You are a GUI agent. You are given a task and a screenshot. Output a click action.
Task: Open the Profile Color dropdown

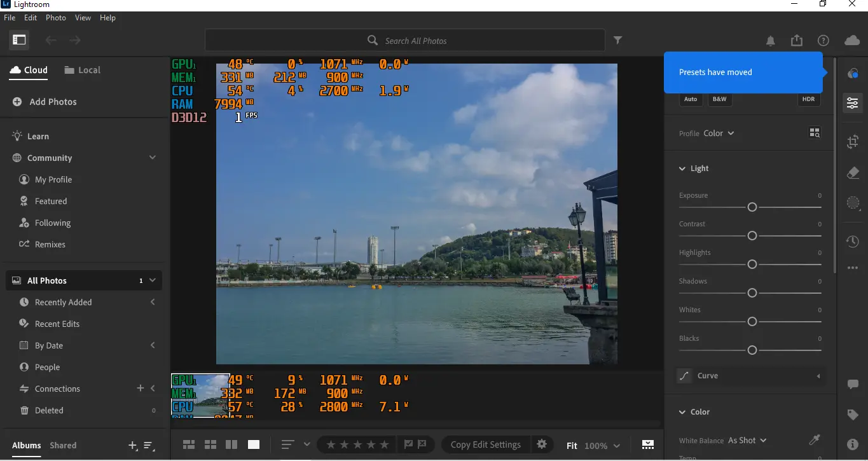pyautogui.click(x=719, y=134)
